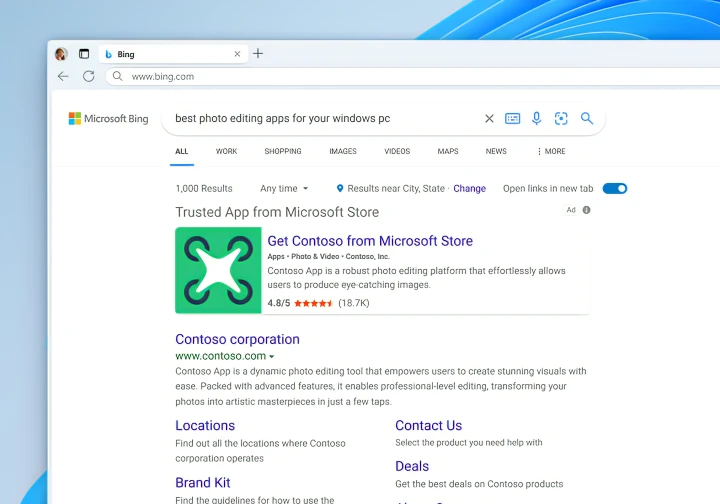
Task: Switch to the VIDEOS tab
Action: click(x=397, y=151)
